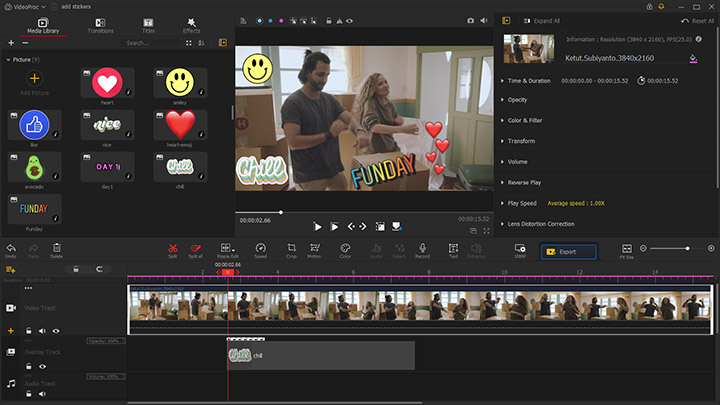Screen dimensions: 720x405
Task: Take a snapshot with camera icon
Action: click(471, 20)
